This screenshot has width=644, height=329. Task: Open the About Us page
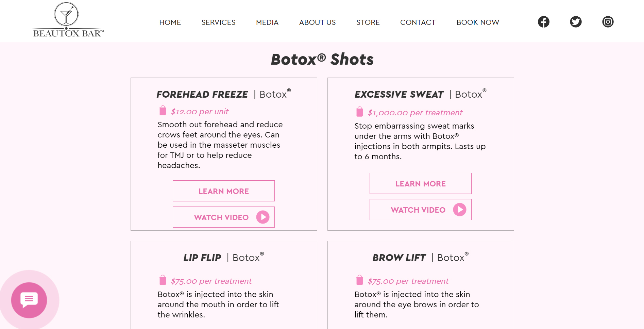pos(317,22)
